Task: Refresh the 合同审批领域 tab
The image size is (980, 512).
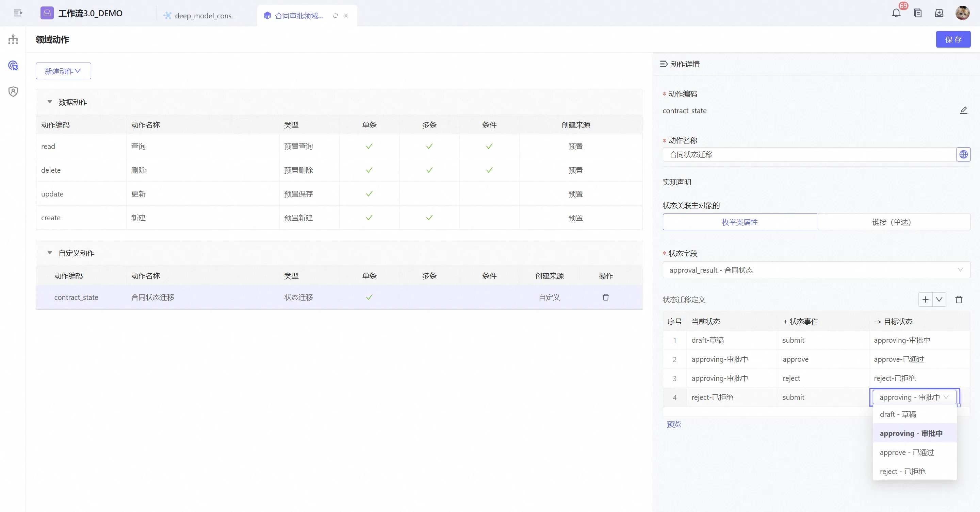Action: point(335,16)
